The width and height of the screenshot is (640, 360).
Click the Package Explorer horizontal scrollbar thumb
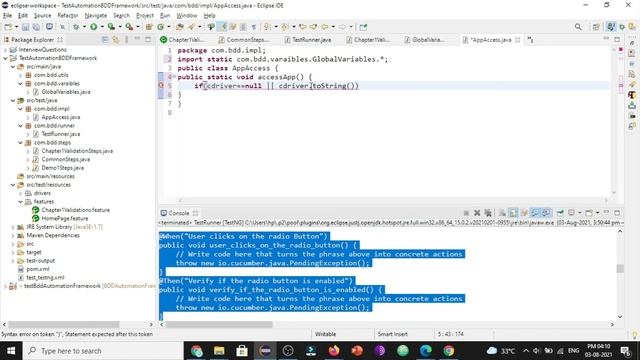click(x=64, y=324)
